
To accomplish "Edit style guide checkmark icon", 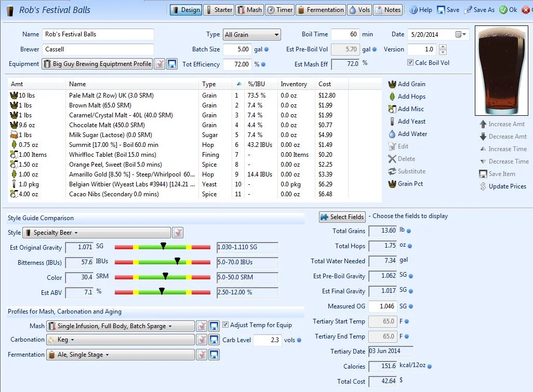I will [x=178, y=233].
